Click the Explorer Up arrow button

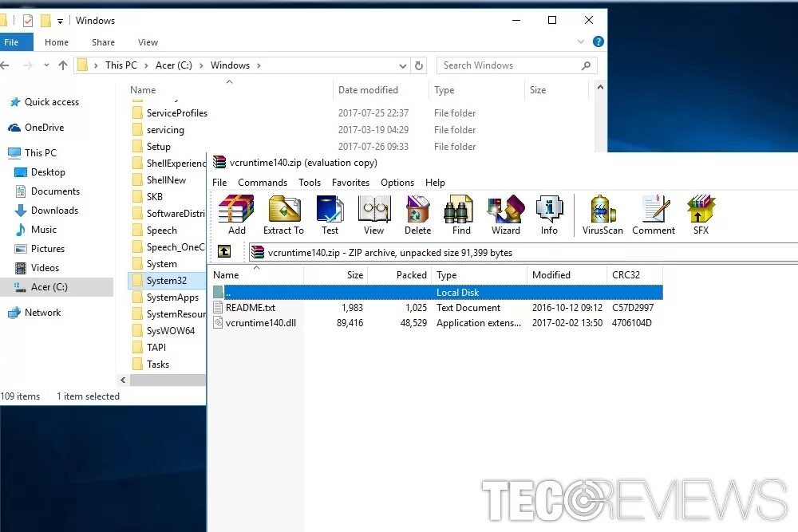coord(62,65)
